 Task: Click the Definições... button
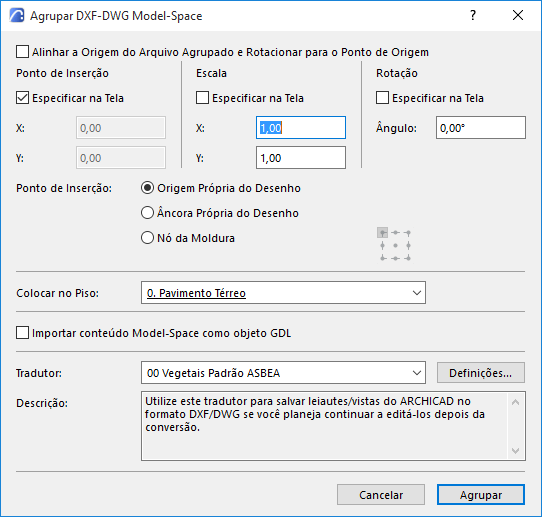tap(481, 373)
